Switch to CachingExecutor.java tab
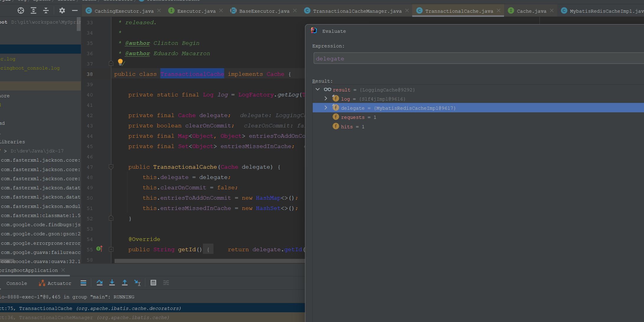 pyautogui.click(x=124, y=11)
